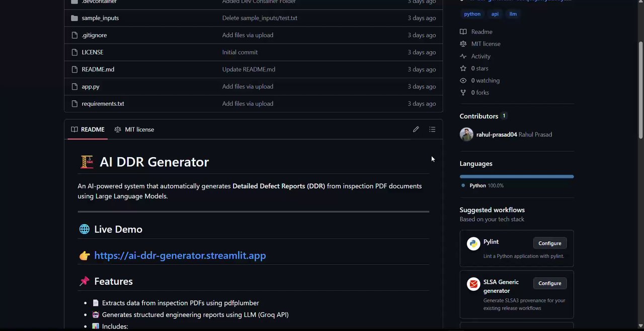Click the Python language progress bar
The width and height of the screenshot is (644, 331).
pyautogui.click(x=517, y=176)
